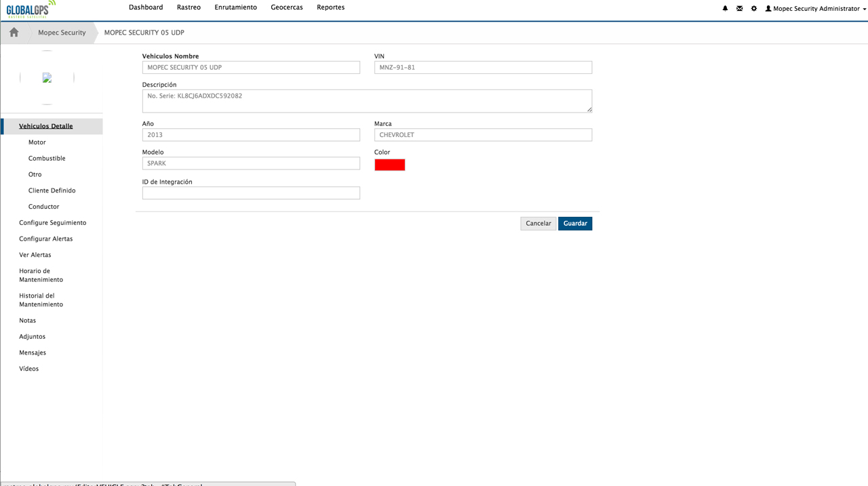Image resolution: width=868 pixels, height=486 pixels.
Task: Click the Guardar button
Action: pos(575,224)
